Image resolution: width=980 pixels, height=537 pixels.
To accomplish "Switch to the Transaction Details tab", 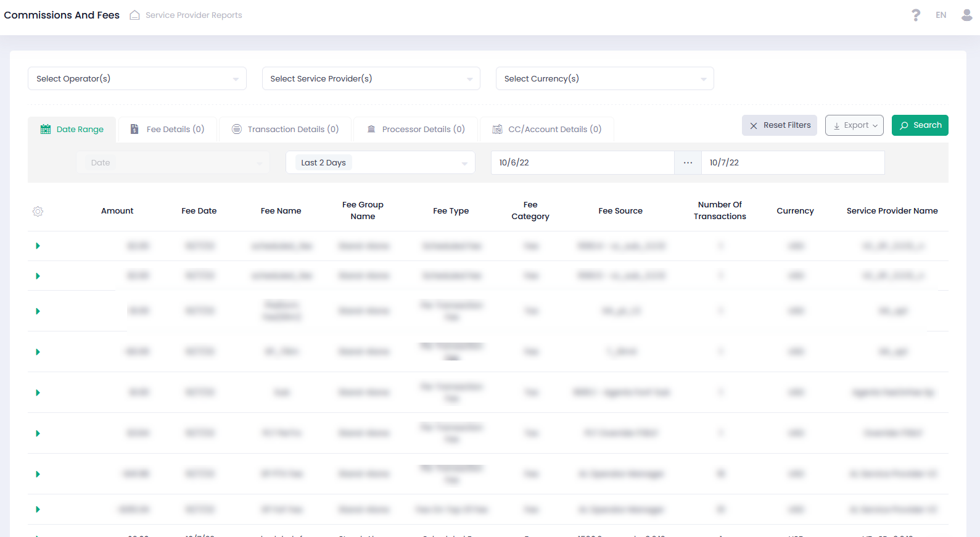I will pyautogui.click(x=286, y=130).
